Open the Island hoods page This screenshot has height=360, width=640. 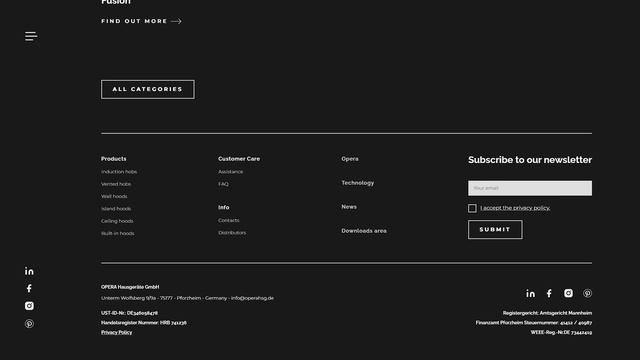[x=116, y=209]
